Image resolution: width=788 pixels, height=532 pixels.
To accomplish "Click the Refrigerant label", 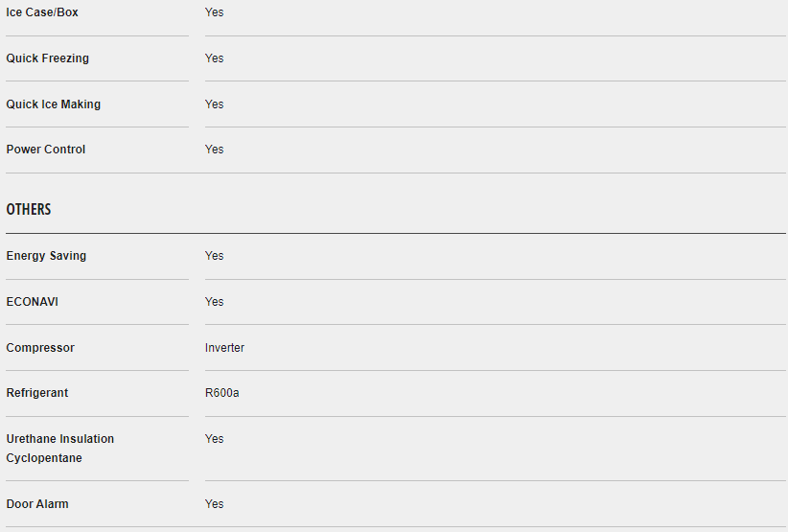I will (37, 393).
